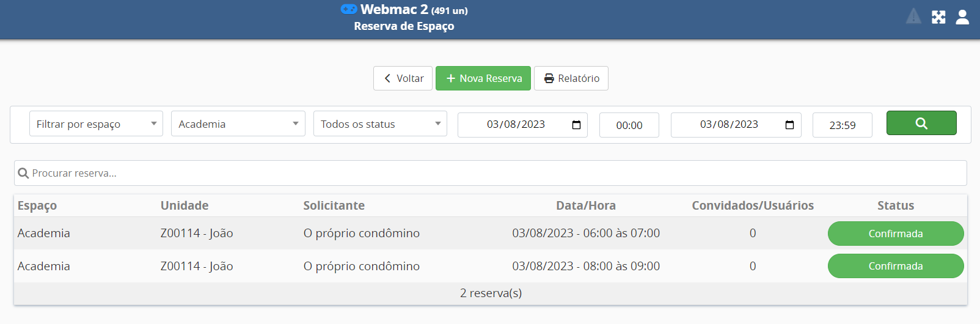This screenshot has width=980, height=324.
Task: Click the 00:00 start time field
Action: tap(629, 125)
